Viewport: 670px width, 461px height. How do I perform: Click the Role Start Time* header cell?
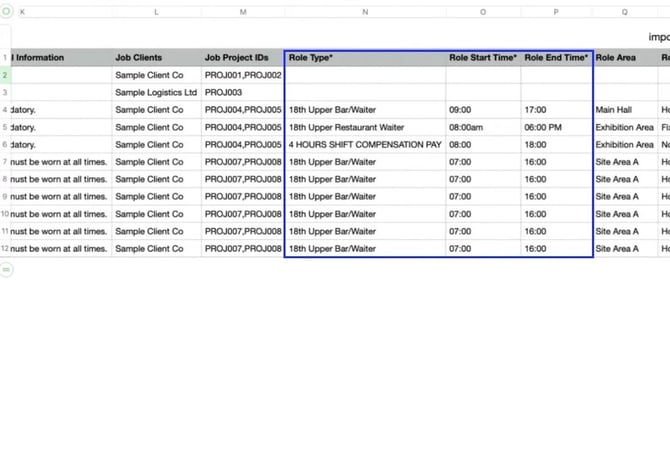[483, 58]
